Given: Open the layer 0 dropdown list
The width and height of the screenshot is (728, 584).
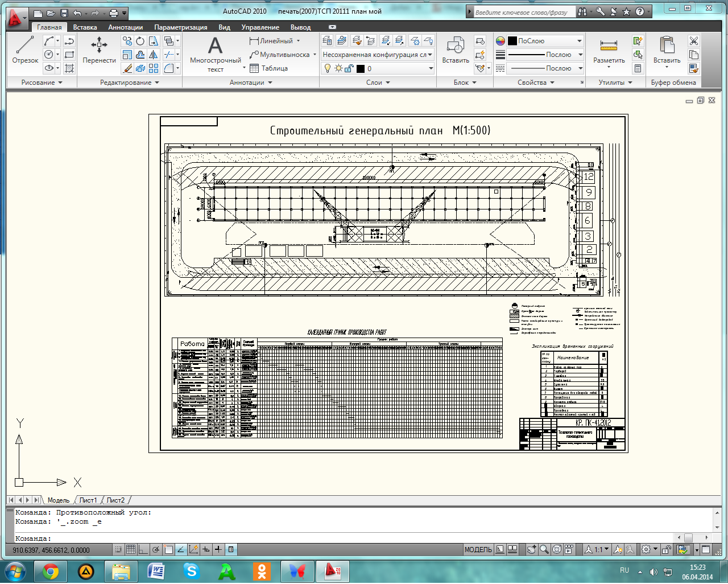Looking at the screenshot, I should tap(378, 68).
